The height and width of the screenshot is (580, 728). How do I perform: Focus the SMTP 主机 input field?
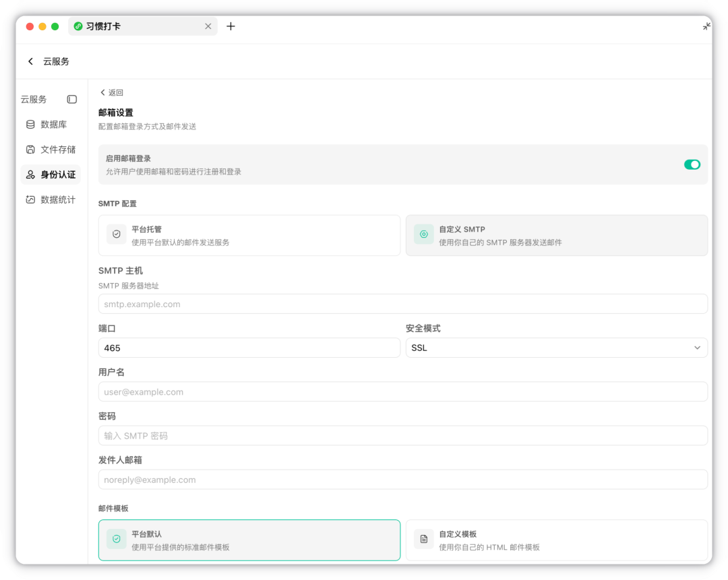click(x=403, y=304)
